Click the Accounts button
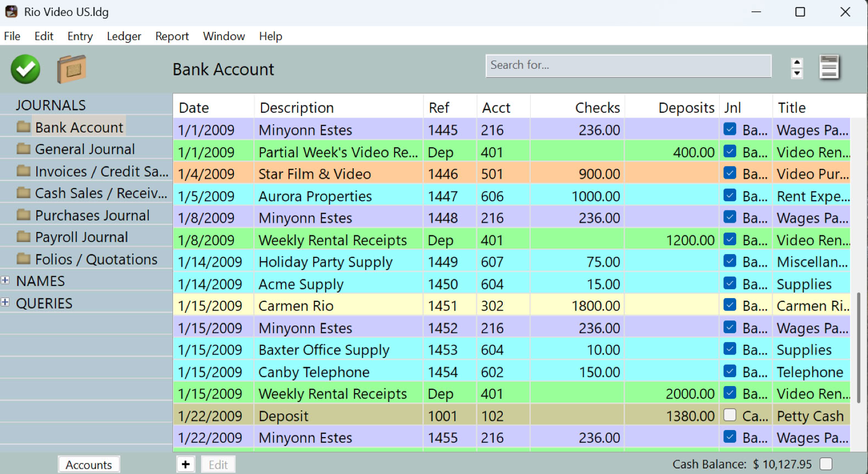The width and height of the screenshot is (868, 474). [x=89, y=465]
